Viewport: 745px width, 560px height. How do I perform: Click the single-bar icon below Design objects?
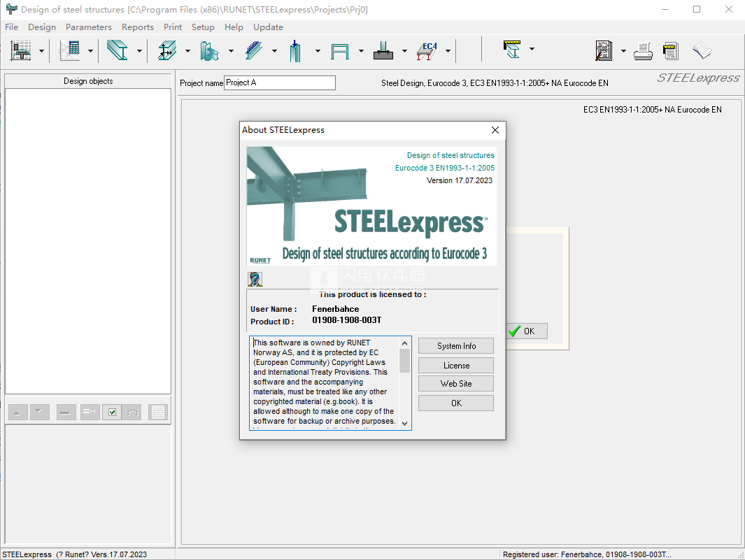pyautogui.click(x=66, y=412)
